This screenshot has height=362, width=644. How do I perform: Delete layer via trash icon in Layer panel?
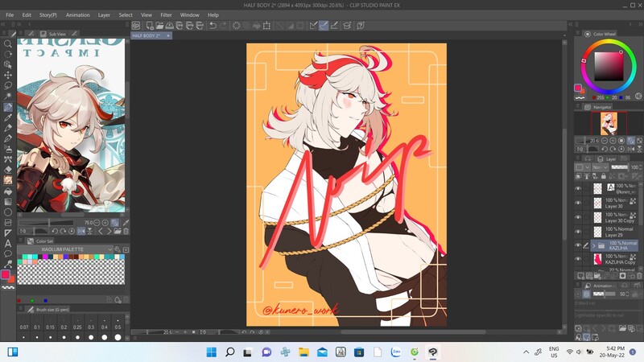click(639, 276)
